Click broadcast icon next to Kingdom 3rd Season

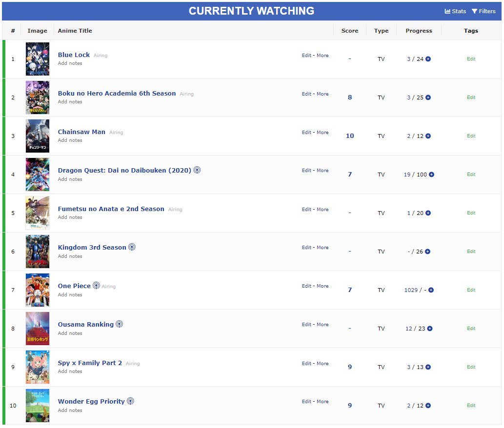131,247
